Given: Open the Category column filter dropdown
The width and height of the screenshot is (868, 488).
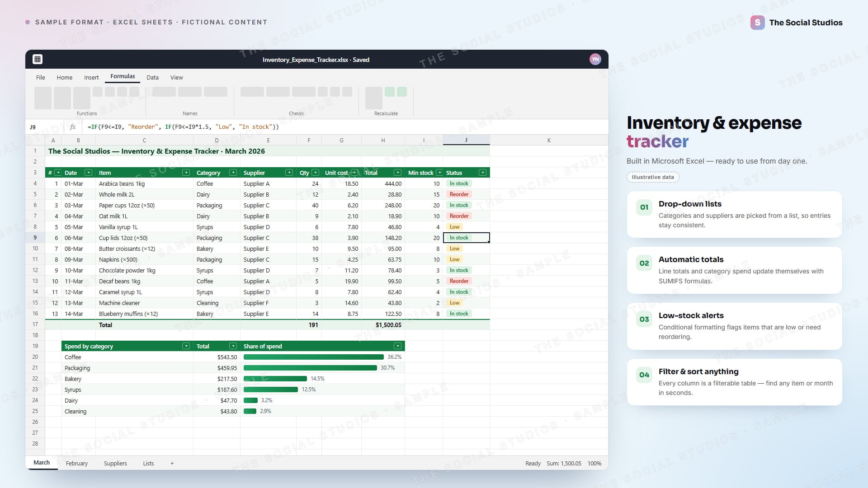Looking at the screenshot, I should pos(233,173).
